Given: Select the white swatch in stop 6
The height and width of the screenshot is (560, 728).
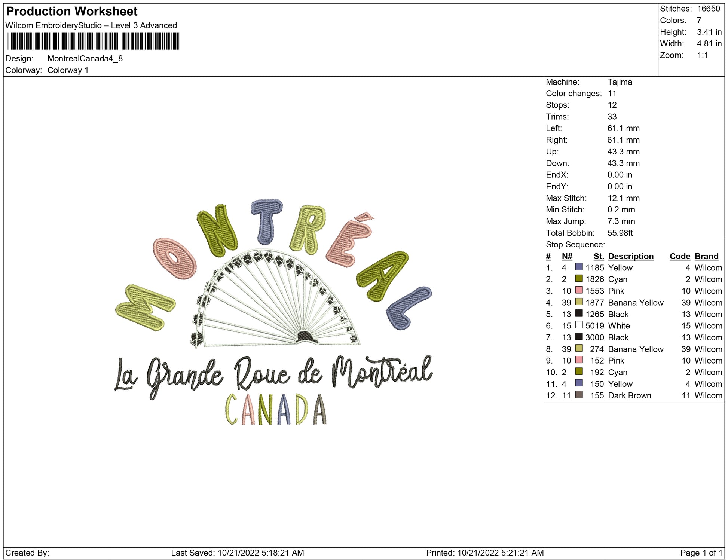Looking at the screenshot, I should click(579, 325).
